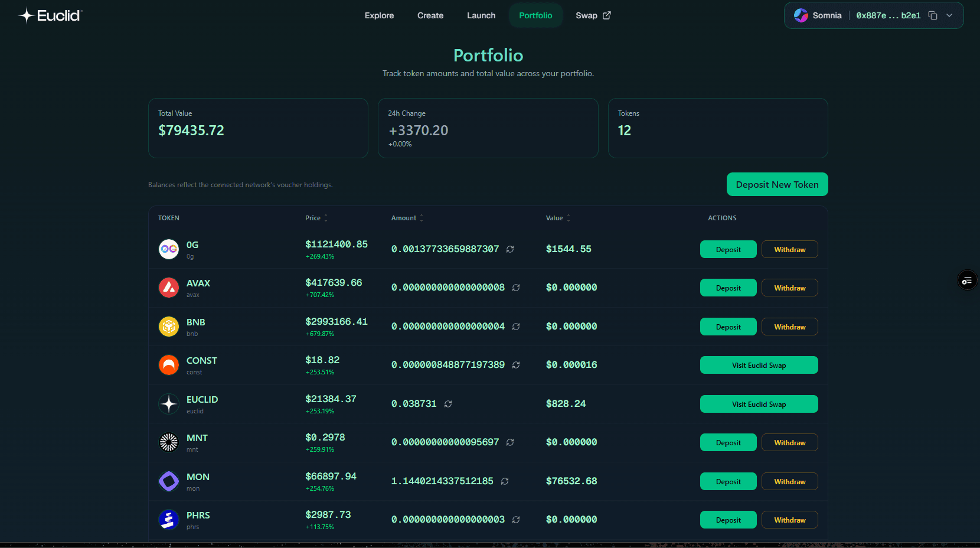The width and height of the screenshot is (980, 548).
Task: Open the floating side panel icon
Action: tap(966, 280)
